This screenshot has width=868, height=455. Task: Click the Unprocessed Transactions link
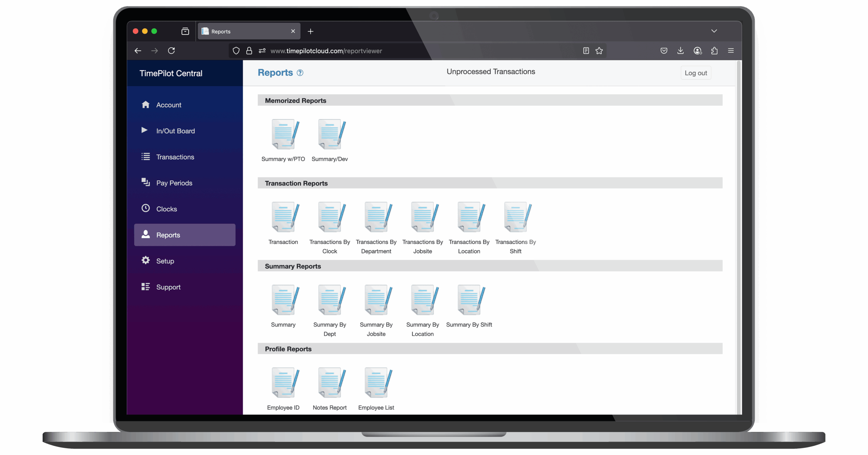tap(491, 72)
